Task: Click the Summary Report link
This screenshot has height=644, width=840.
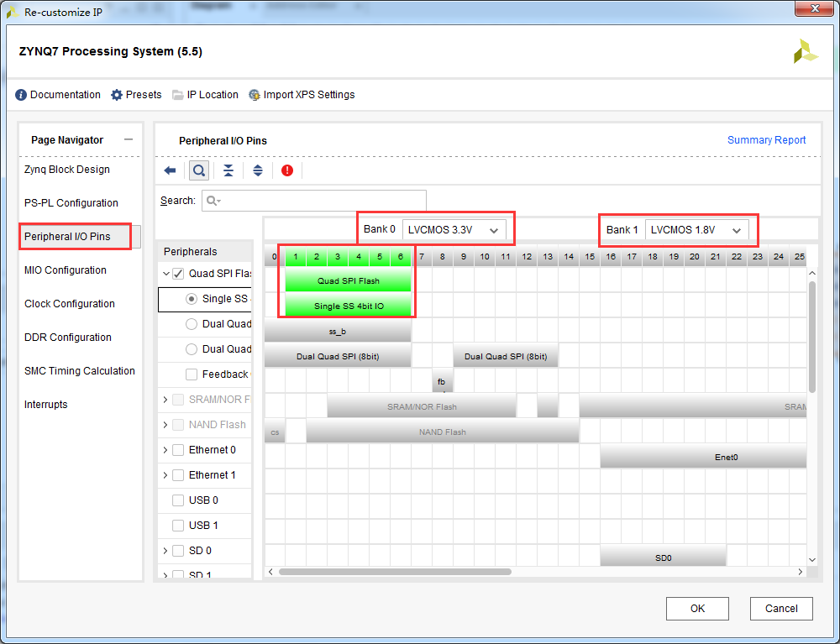Action: (766, 139)
